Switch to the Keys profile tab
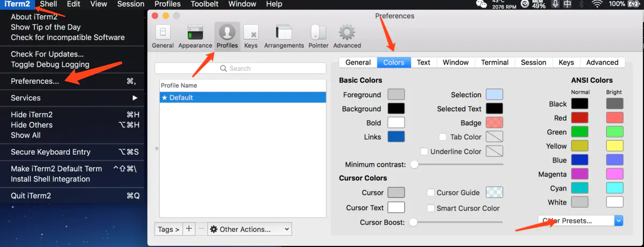644x247 pixels. (566, 62)
